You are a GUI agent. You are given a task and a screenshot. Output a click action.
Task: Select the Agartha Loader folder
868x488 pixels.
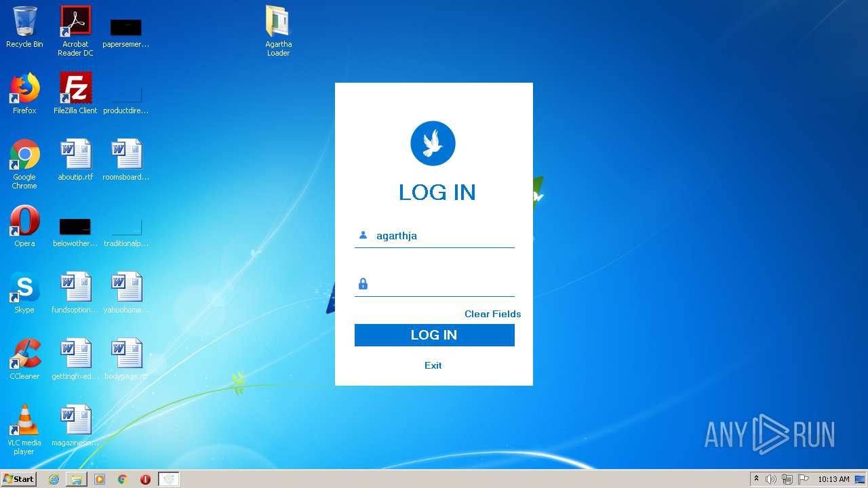coord(278,30)
